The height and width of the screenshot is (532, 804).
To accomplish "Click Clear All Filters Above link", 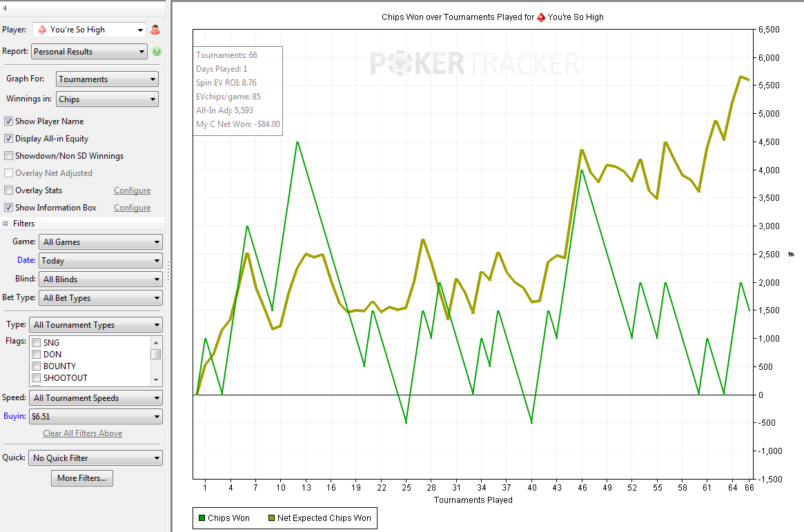I will [x=83, y=433].
